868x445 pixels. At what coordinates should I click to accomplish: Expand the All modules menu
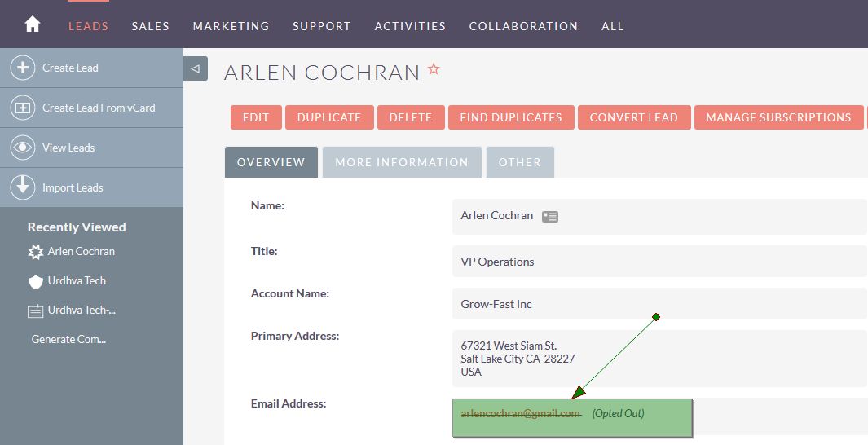click(613, 26)
